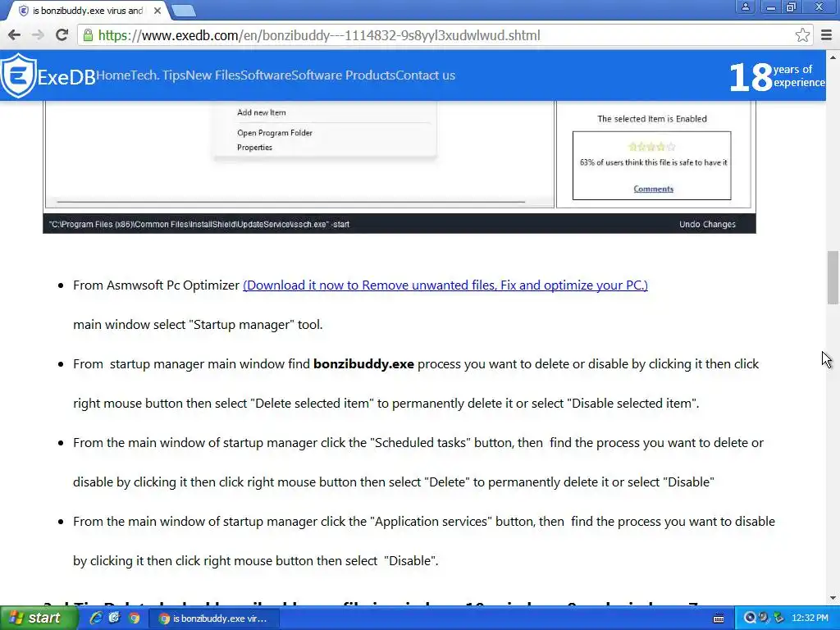Open the Contact us menu item
The image size is (840, 630).
pyautogui.click(x=426, y=75)
